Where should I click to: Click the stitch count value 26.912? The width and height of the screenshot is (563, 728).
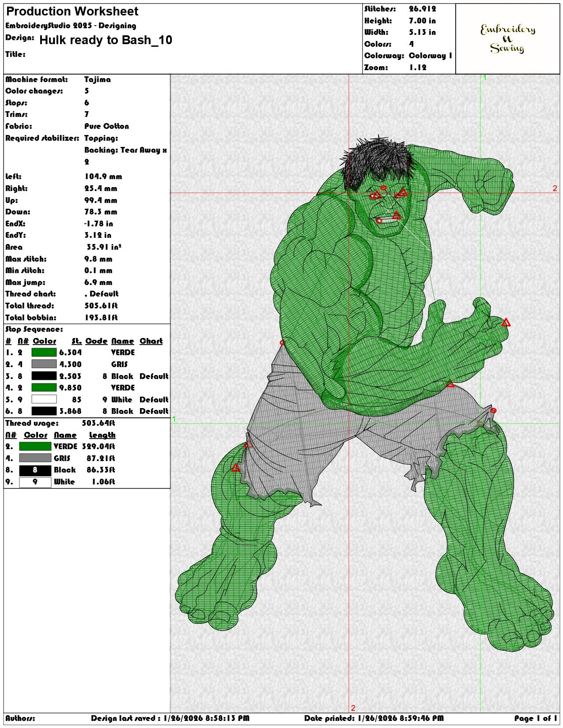423,9
